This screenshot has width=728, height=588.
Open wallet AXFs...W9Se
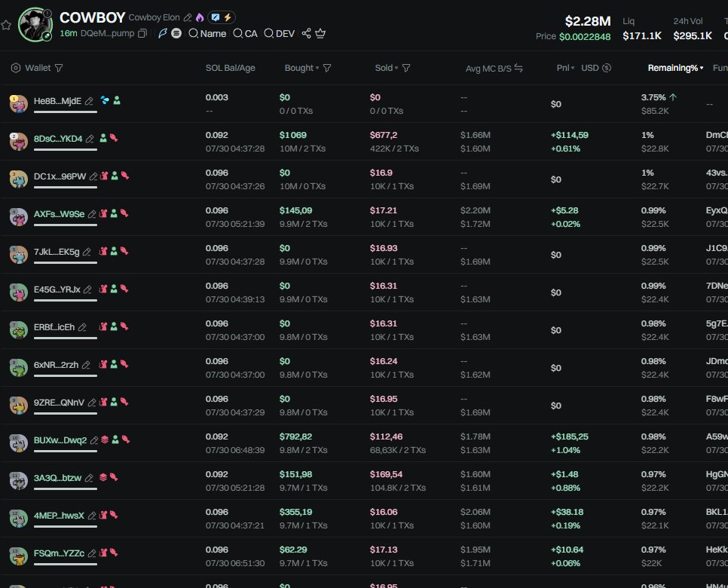click(59, 214)
